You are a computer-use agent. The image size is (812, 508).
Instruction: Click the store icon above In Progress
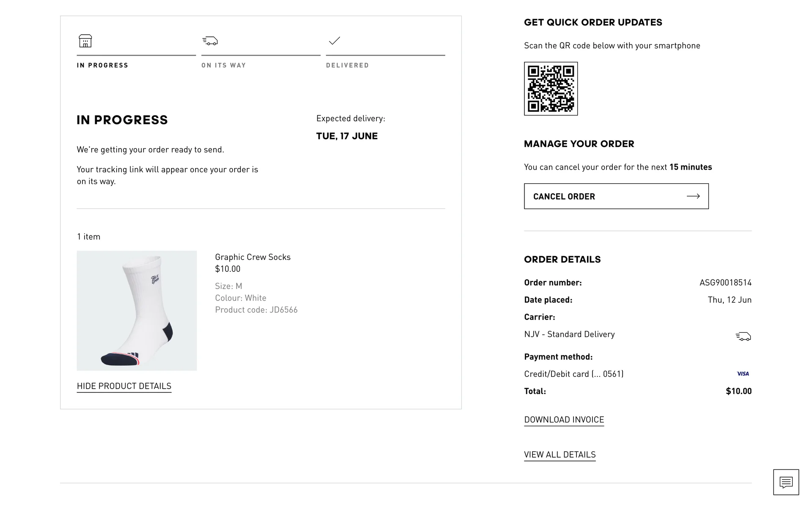coord(85,41)
